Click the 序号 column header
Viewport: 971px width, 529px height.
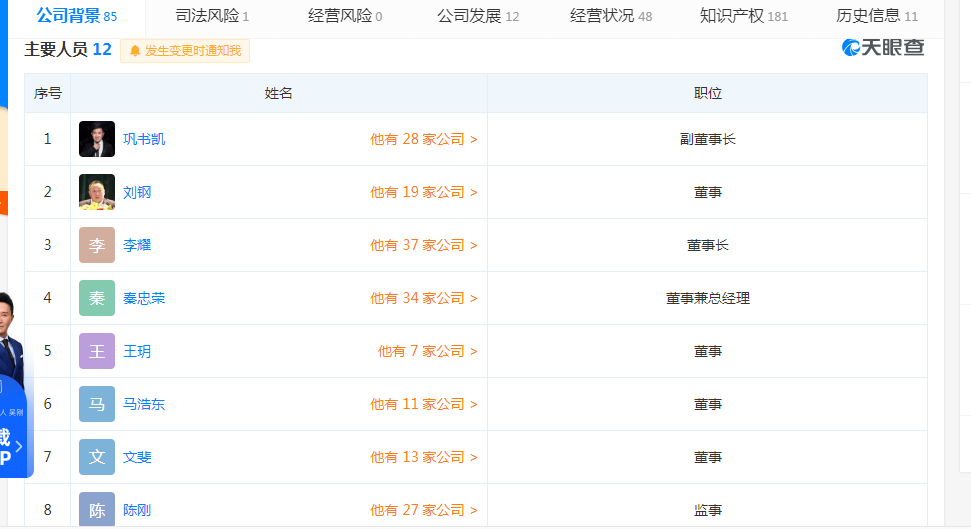pyautogui.click(x=48, y=94)
